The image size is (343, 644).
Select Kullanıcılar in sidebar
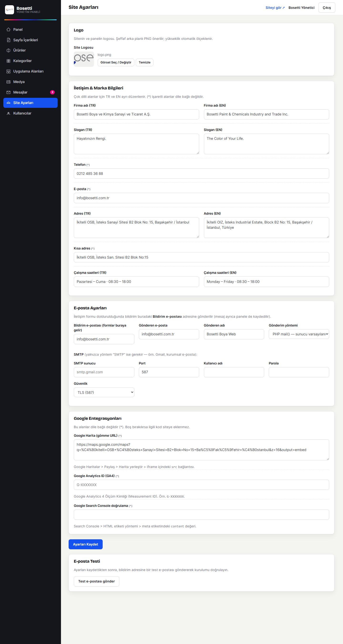(30, 114)
